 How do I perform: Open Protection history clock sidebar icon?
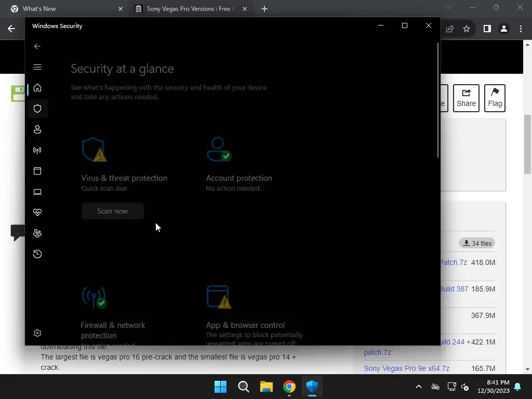point(37,254)
